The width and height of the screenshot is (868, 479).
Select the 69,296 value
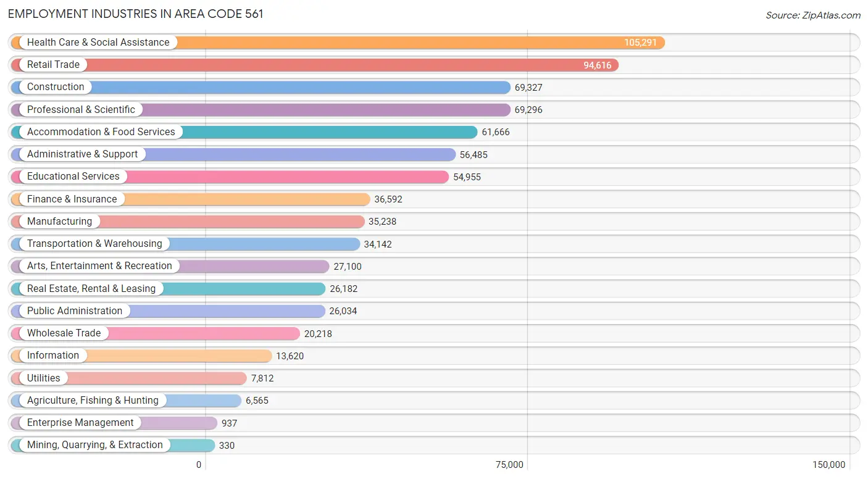click(528, 110)
